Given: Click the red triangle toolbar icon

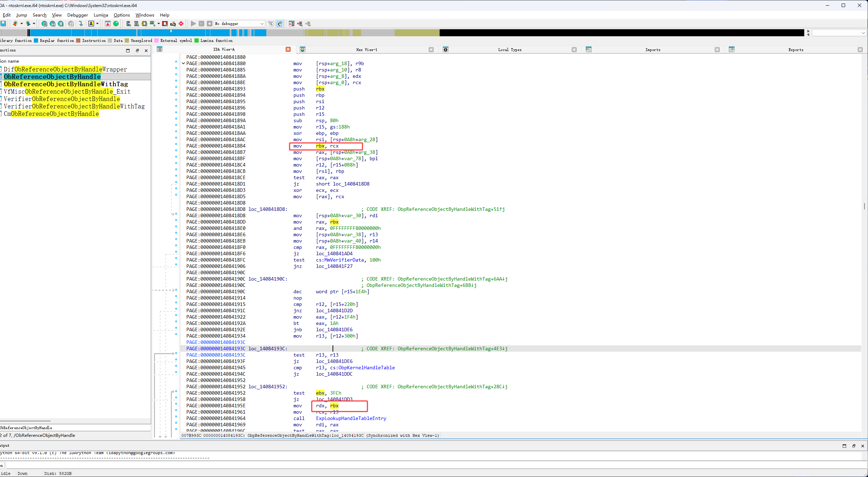Looking at the screenshot, I should coord(108,24).
